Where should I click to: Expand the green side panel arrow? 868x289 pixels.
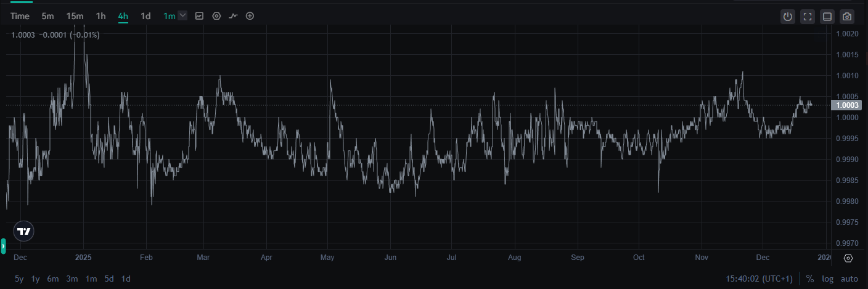3,246
